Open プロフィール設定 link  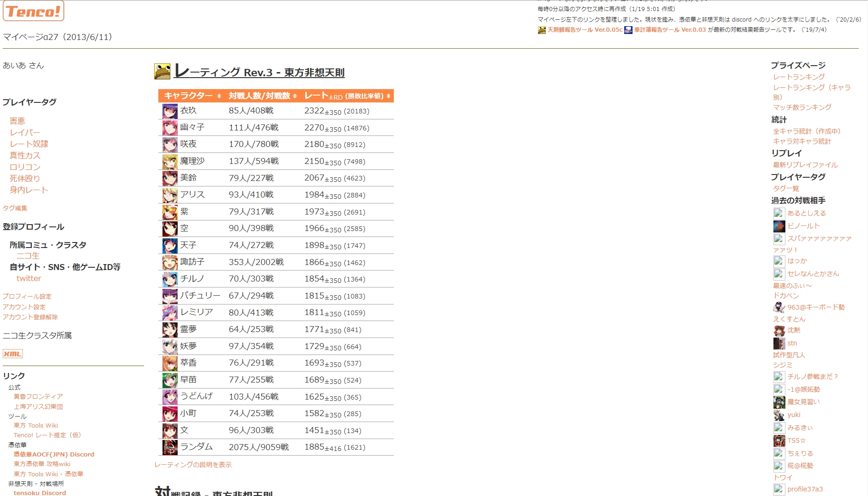point(27,296)
